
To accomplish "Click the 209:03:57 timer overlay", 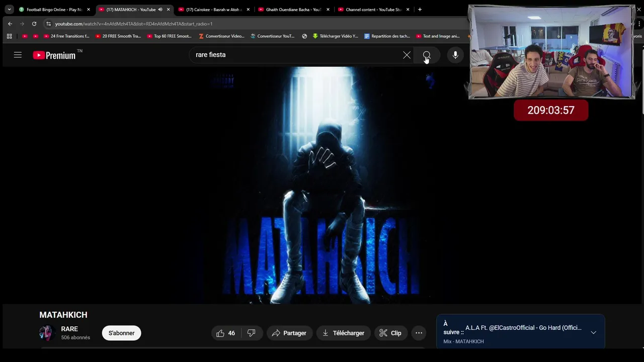I will pyautogui.click(x=551, y=110).
